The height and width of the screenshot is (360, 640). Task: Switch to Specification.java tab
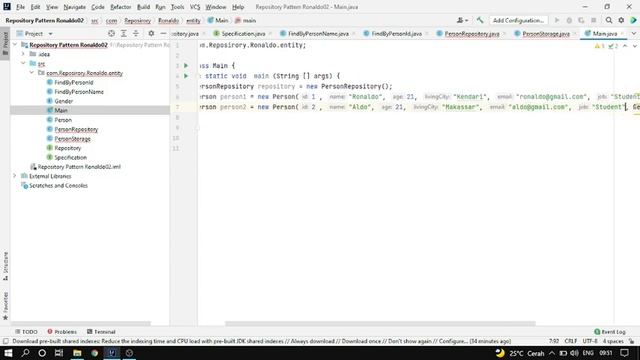pyautogui.click(x=242, y=33)
